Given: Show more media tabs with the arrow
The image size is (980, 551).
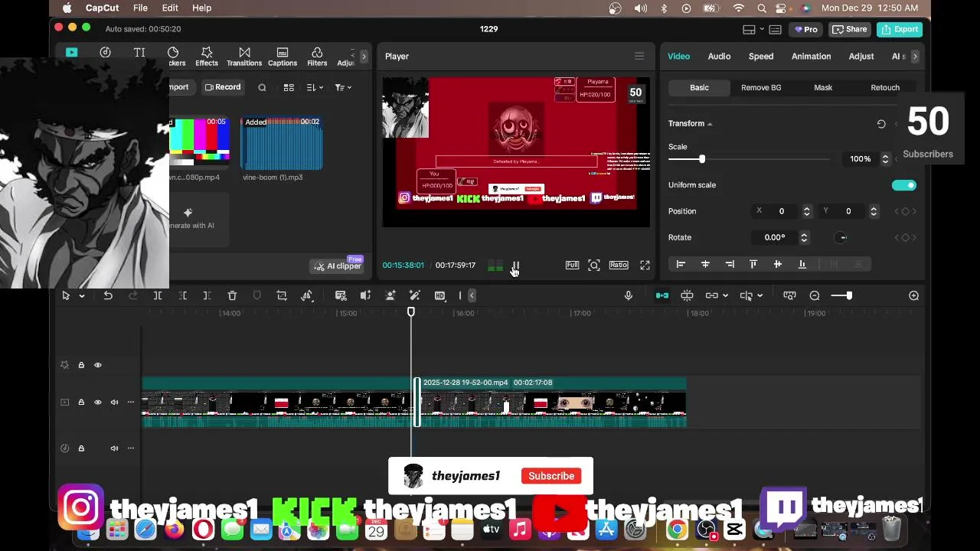Looking at the screenshot, I should point(364,57).
